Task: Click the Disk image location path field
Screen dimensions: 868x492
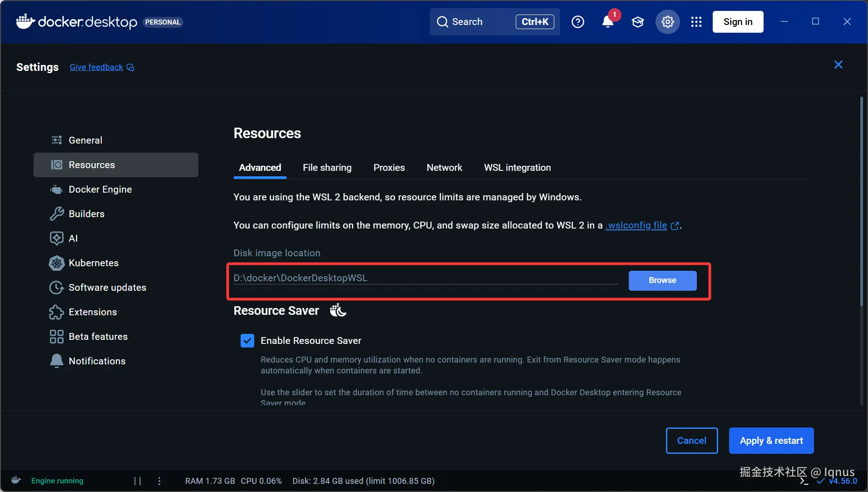Action: pyautogui.click(x=425, y=278)
